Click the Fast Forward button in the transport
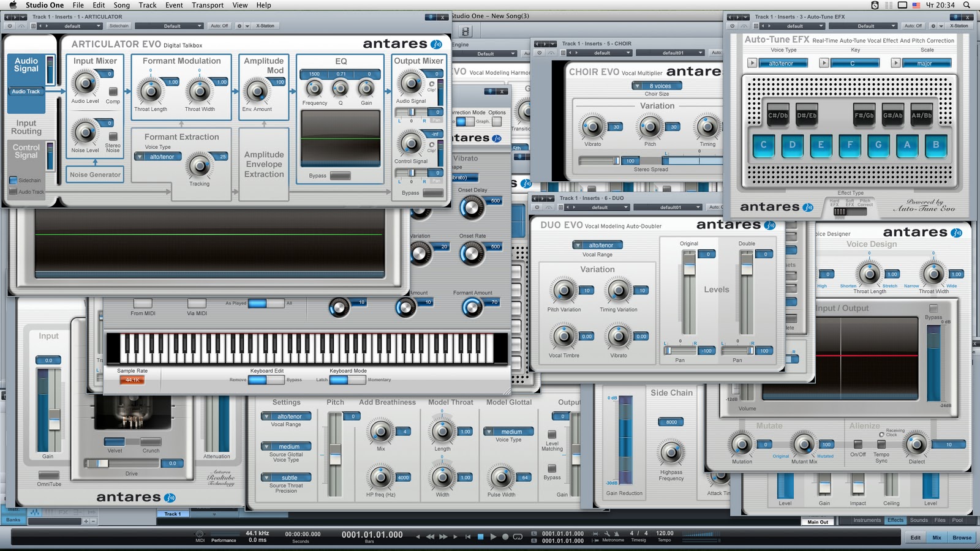Viewport: 980px width, 551px height. 443,536
